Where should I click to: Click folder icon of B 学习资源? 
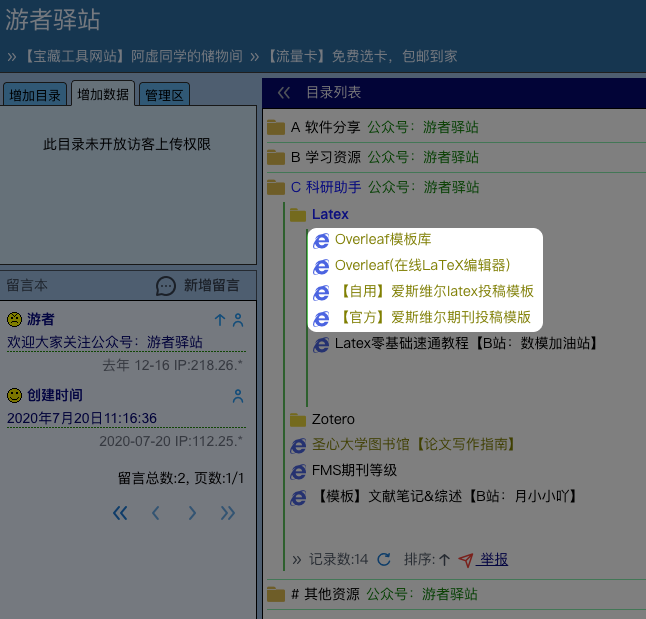point(276,157)
